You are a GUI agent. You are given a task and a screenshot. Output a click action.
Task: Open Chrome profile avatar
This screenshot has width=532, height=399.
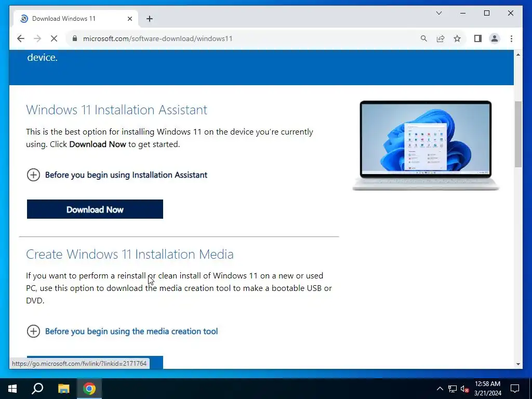(x=495, y=38)
